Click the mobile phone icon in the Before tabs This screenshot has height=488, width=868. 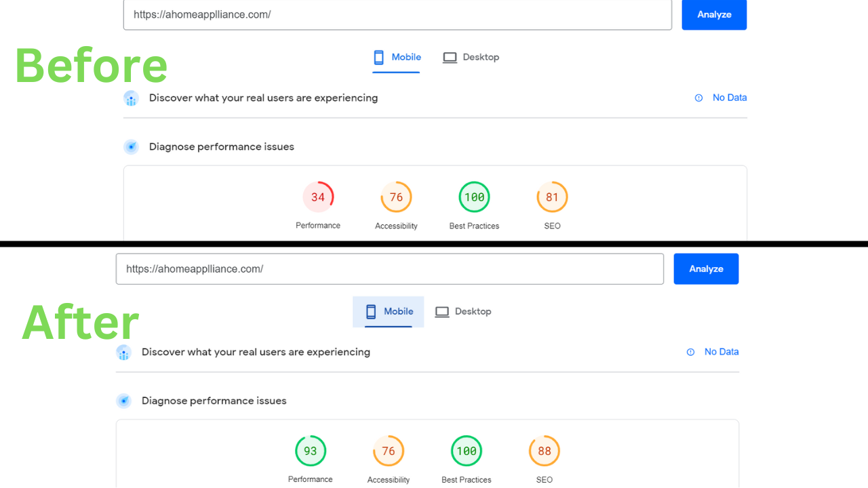377,57
